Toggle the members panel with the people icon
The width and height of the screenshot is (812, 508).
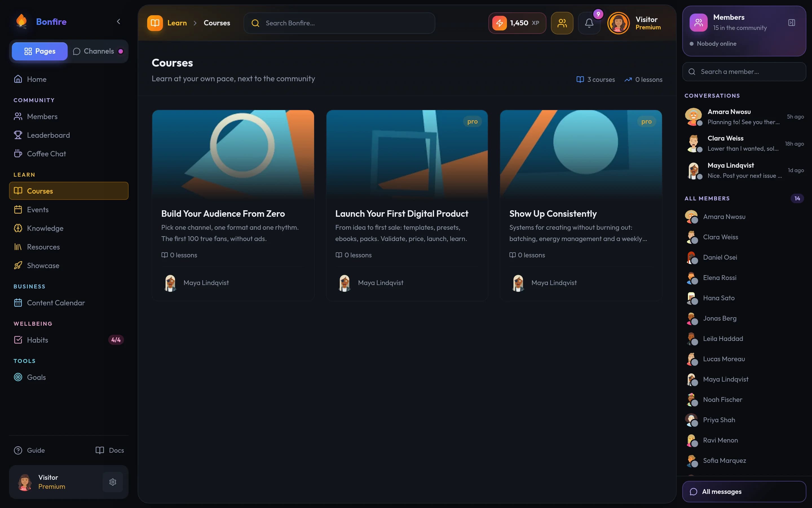click(x=562, y=23)
